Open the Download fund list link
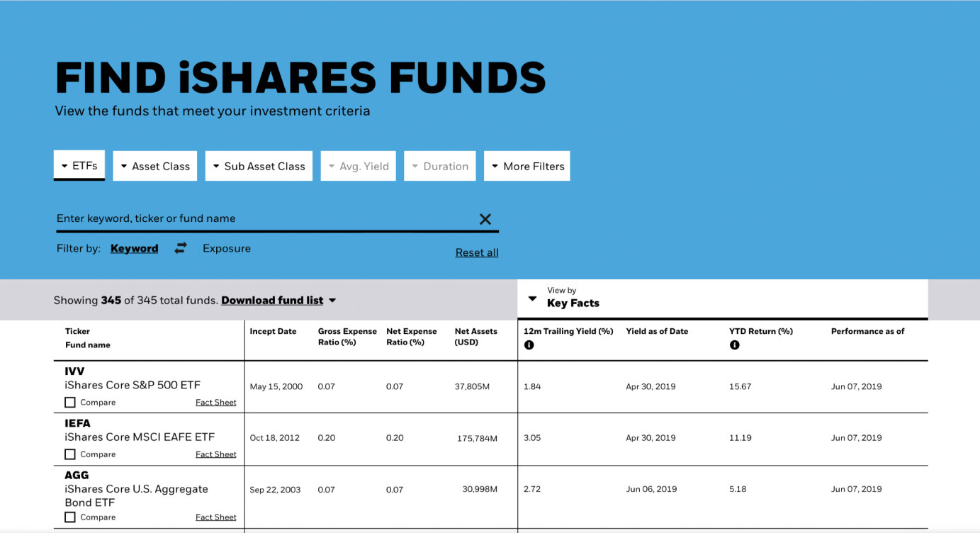 click(272, 301)
